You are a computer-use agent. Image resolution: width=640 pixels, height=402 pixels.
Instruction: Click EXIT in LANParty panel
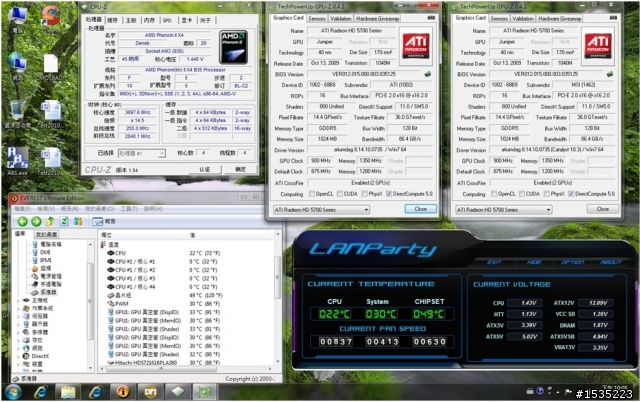click(494, 262)
